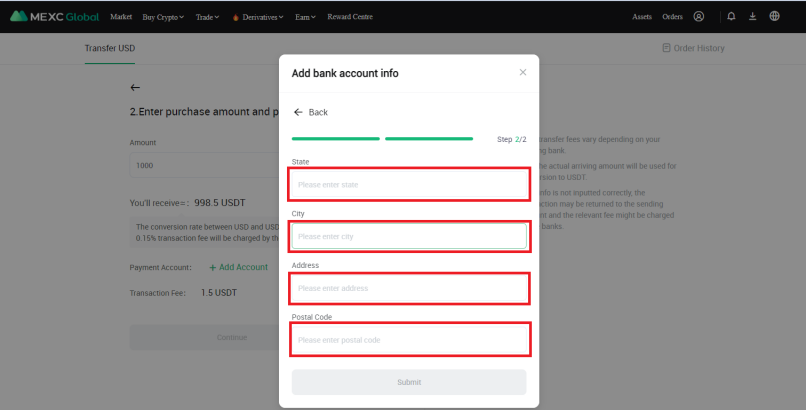The image size is (807, 410).
Task: Go to Reward Centre
Action: click(349, 17)
